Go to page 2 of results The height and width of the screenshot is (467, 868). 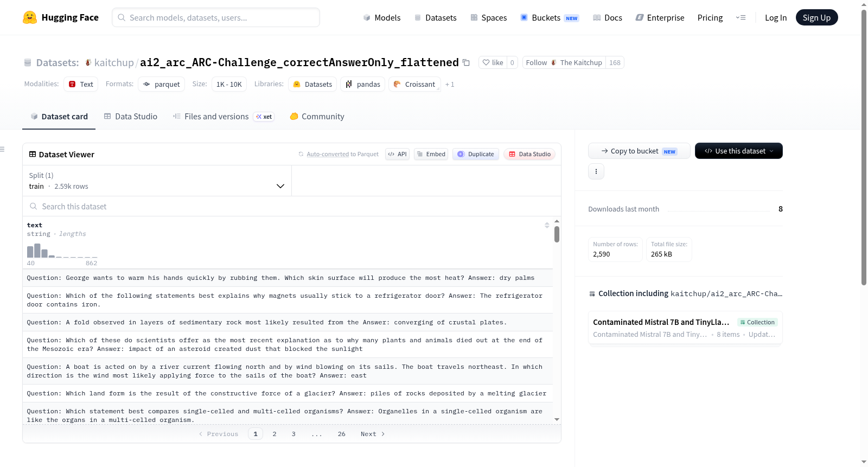[275, 434]
